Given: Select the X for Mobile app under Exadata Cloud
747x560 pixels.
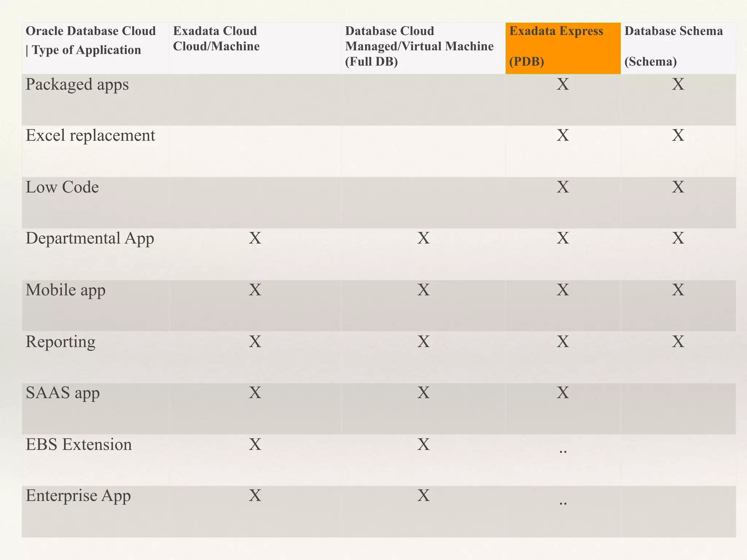Looking at the screenshot, I should 255,290.
